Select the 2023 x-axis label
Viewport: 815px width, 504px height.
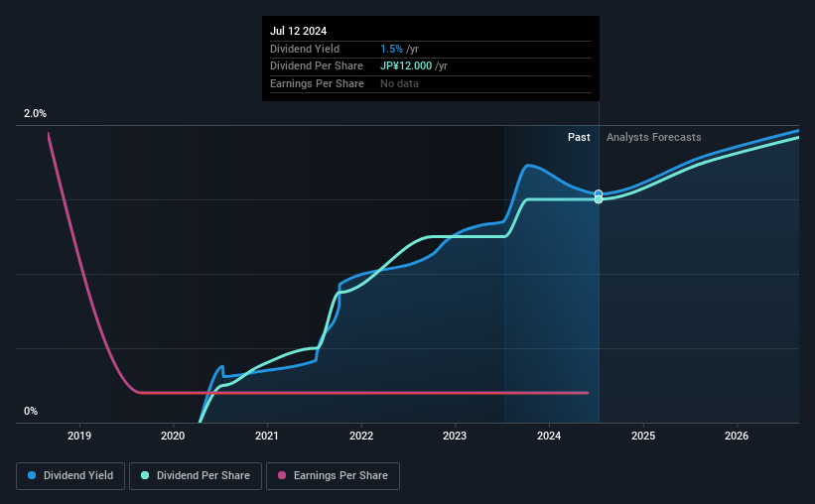pyautogui.click(x=455, y=436)
